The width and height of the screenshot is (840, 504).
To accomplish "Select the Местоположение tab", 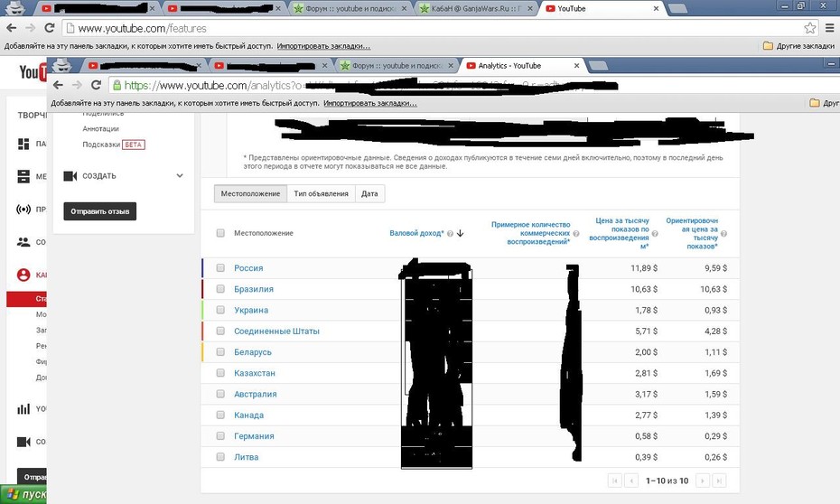I will (250, 194).
